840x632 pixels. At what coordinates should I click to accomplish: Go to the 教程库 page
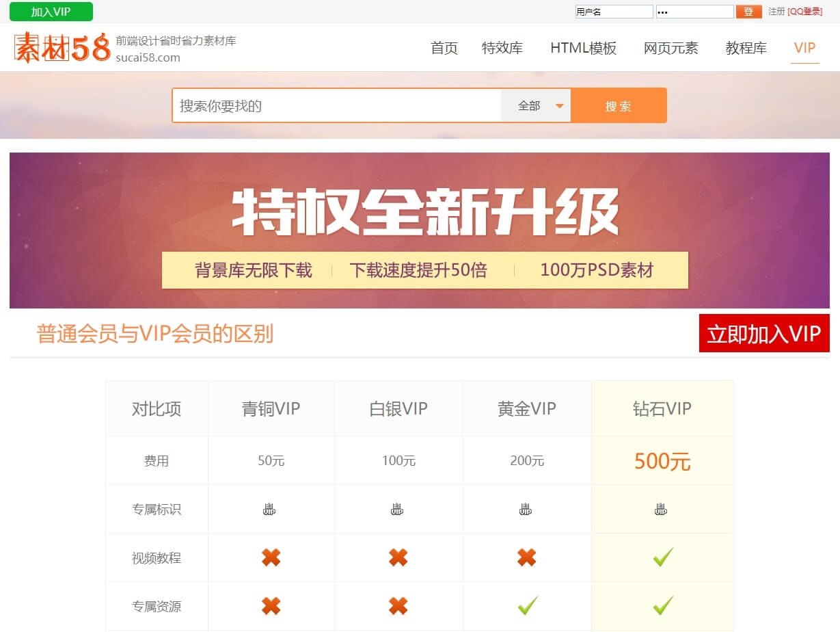coord(746,48)
